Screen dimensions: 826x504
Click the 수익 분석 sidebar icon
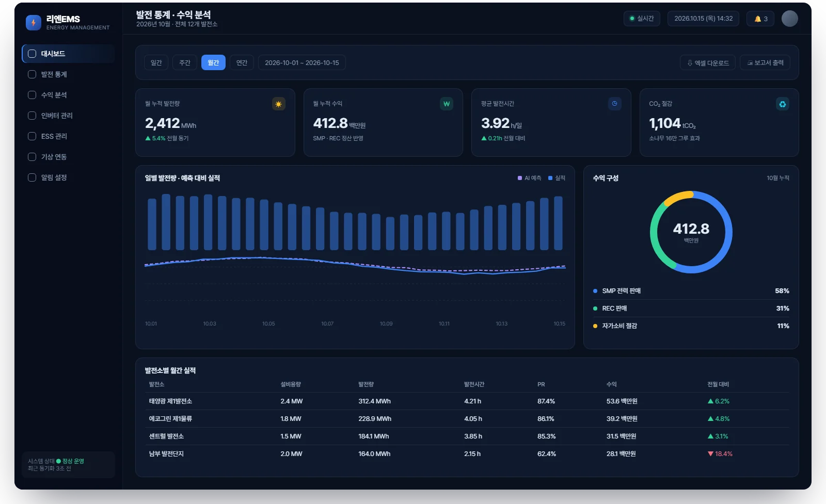point(32,95)
